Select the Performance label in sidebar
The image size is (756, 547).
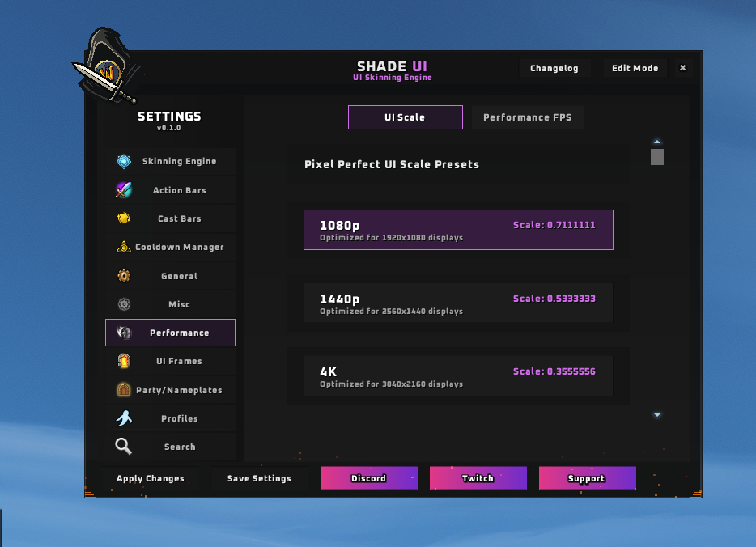(x=180, y=333)
